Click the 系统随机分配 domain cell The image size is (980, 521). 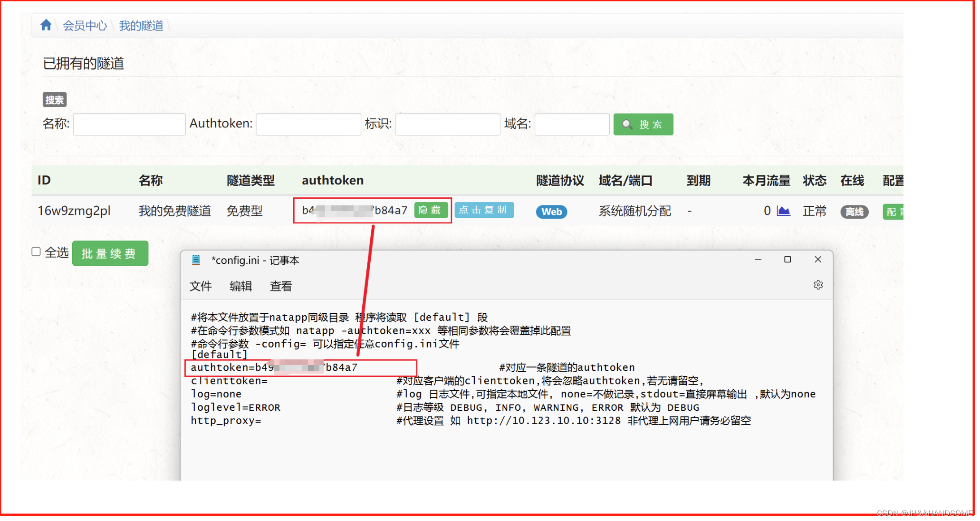635,211
